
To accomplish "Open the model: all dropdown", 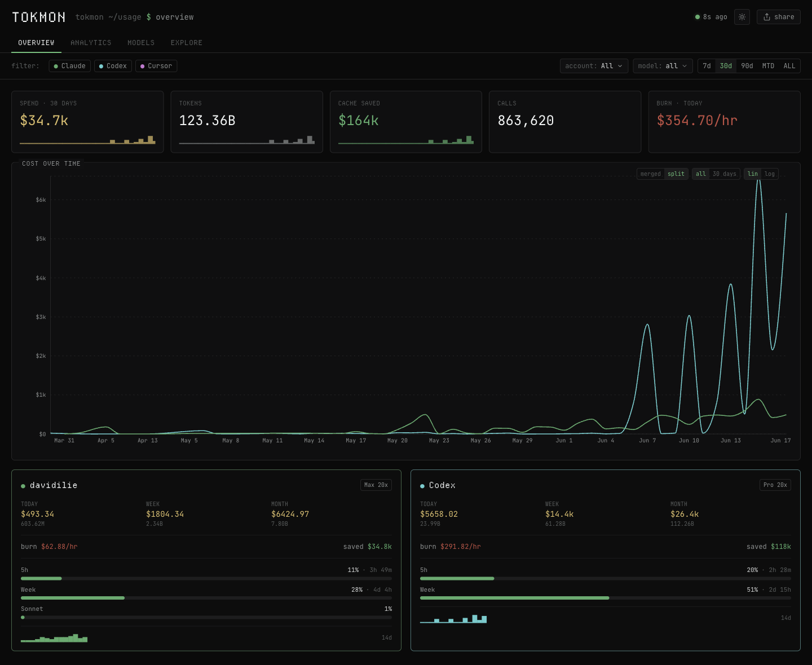I will click(x=663, y=66).
